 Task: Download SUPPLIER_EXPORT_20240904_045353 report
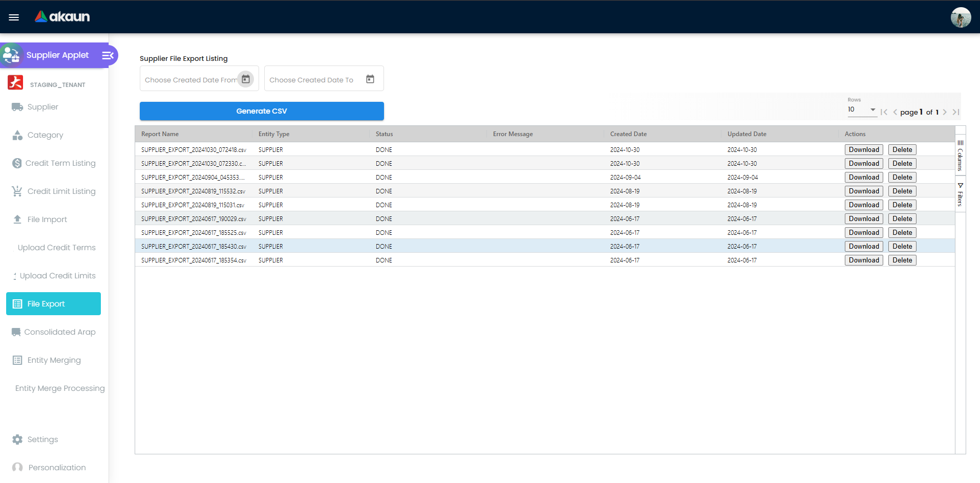pyautogui.click(x=863, y=177)
